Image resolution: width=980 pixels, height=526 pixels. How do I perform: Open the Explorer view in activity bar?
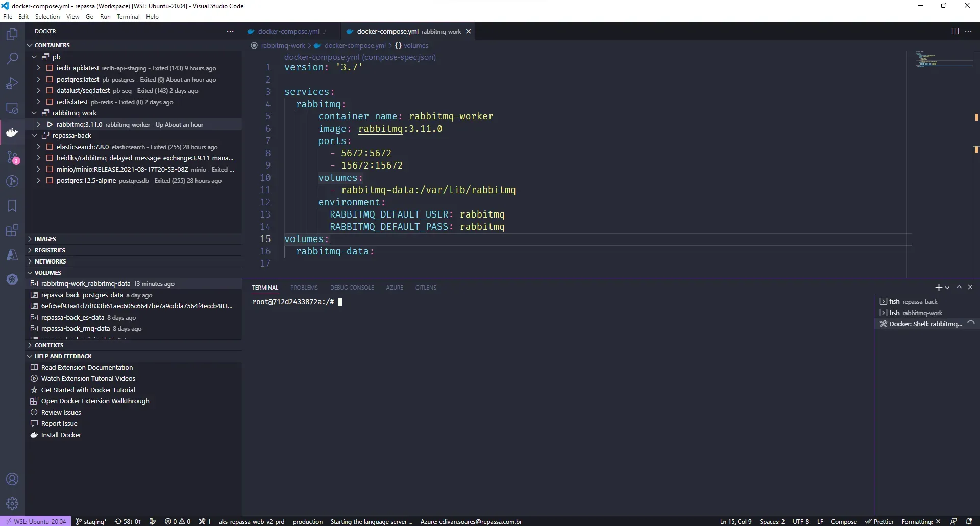tap(12, 34)
